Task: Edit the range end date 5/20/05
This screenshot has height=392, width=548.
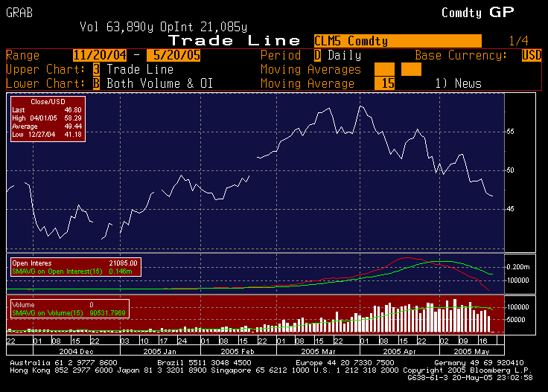Action: pos(173,55)
